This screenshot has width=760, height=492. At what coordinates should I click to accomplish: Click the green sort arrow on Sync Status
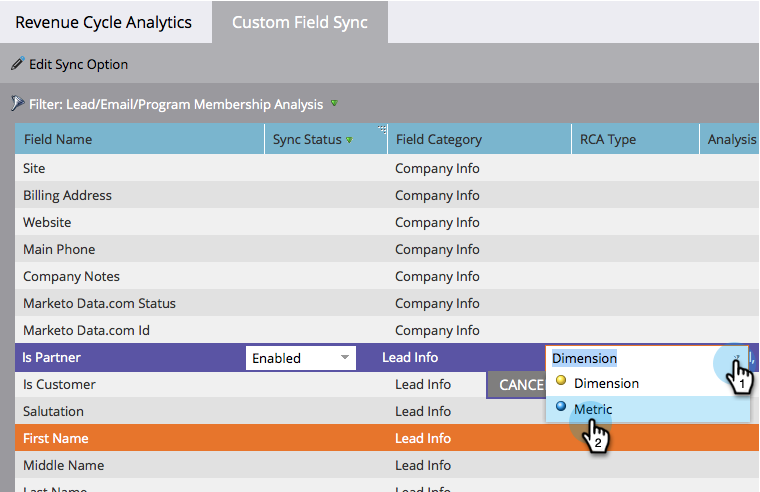[349, 140]
